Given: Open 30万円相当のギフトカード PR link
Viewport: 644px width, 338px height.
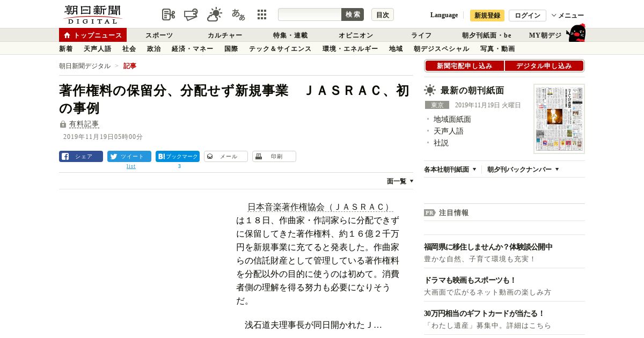Looking at the screenshot, I should 485,313.
